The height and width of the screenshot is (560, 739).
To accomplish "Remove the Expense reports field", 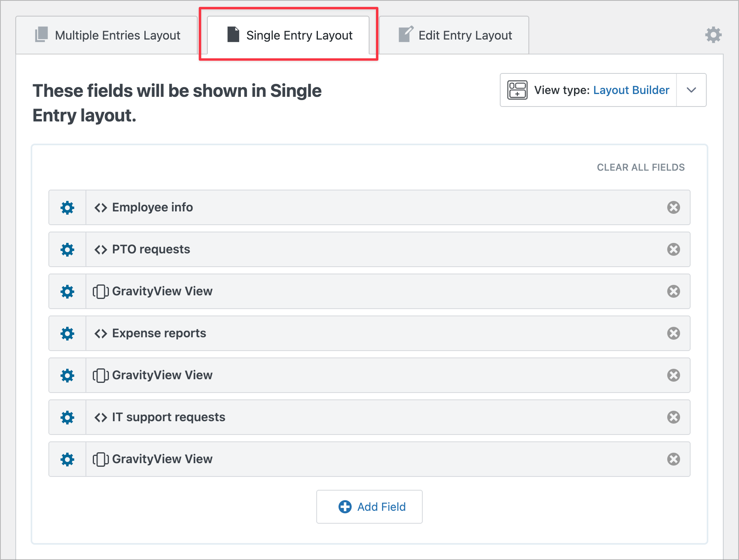I will coord(673,333).
